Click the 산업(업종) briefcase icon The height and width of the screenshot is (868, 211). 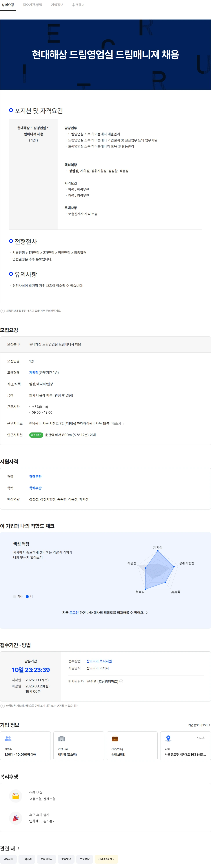[115, 738]
